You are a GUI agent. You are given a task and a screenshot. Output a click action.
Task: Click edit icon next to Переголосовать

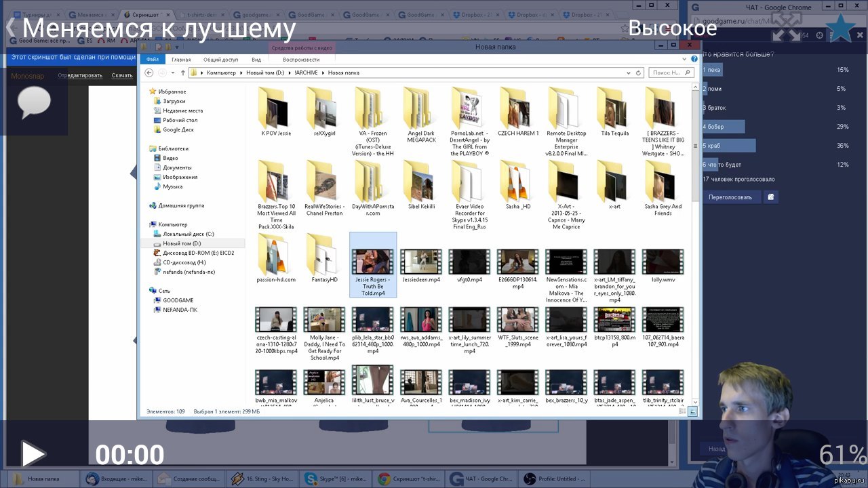770,197
